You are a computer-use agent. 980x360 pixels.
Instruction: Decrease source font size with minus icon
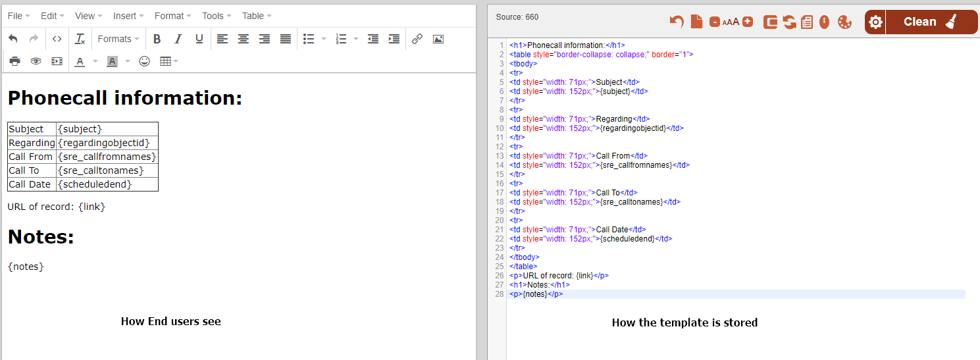click(x=715, y=22)
